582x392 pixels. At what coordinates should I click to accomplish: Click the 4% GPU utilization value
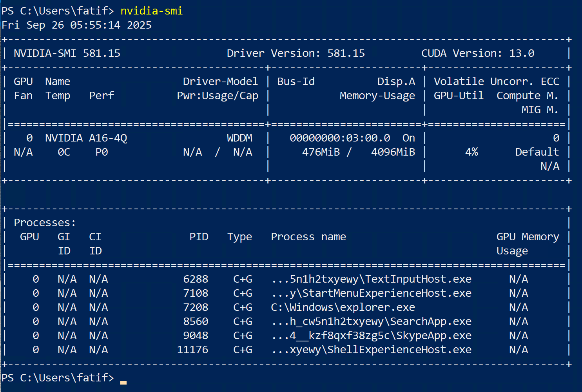(x=471, y=152)
